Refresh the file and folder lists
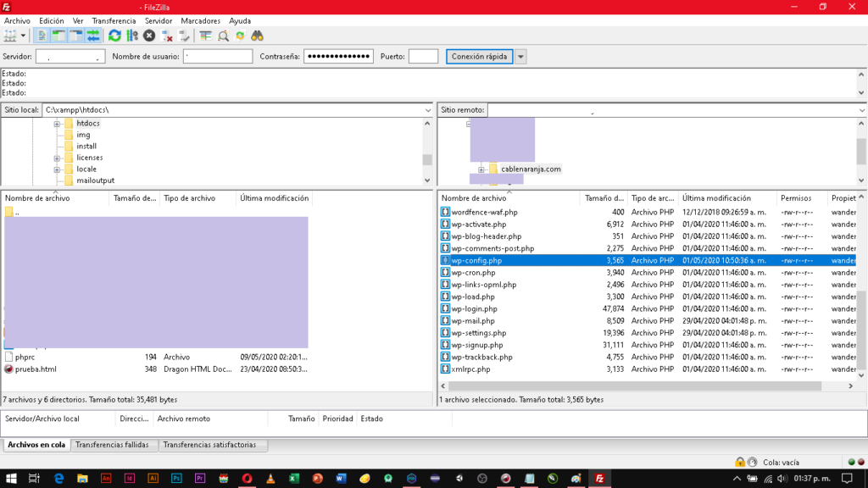 click(x=114, y=36)
